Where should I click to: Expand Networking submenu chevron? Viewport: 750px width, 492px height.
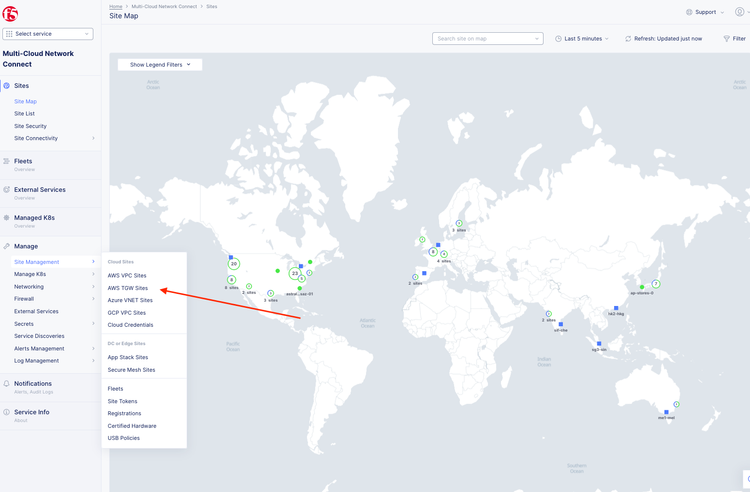pyautogui.click(x=93, y=286)
